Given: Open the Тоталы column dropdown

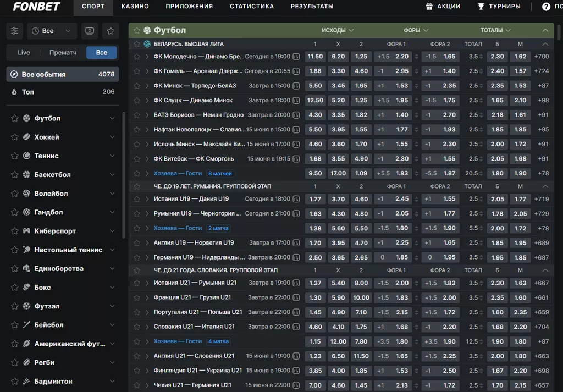Looking at the screenshot, I should click(x=495, y=30).
